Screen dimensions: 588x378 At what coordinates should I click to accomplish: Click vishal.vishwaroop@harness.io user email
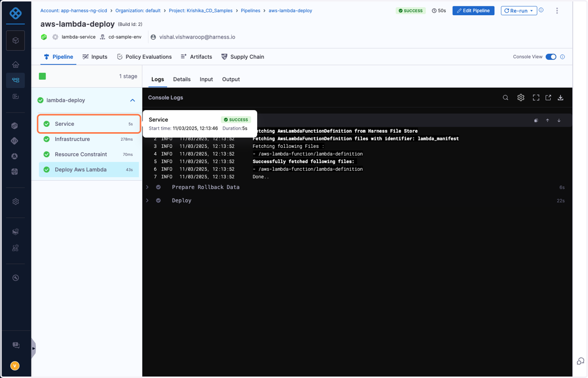click(x=197, y=37)
